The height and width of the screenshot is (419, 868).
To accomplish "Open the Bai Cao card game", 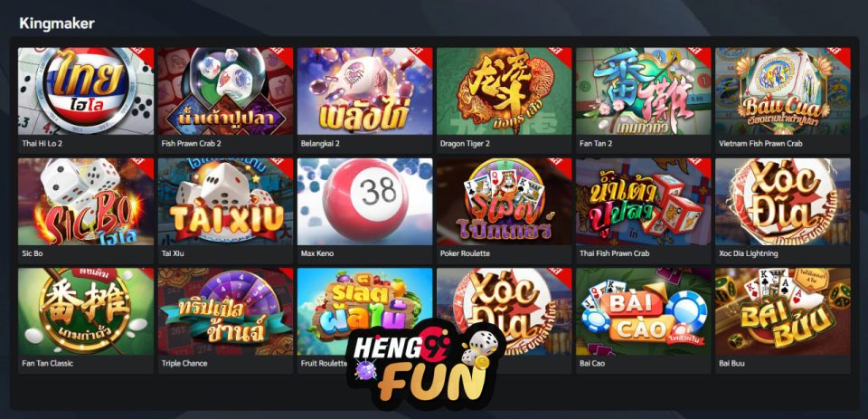I will (x=644, y=311).
